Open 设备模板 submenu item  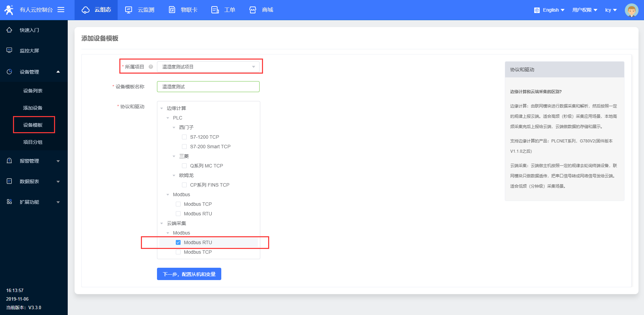pyautogui.click(x=34, y=125)
